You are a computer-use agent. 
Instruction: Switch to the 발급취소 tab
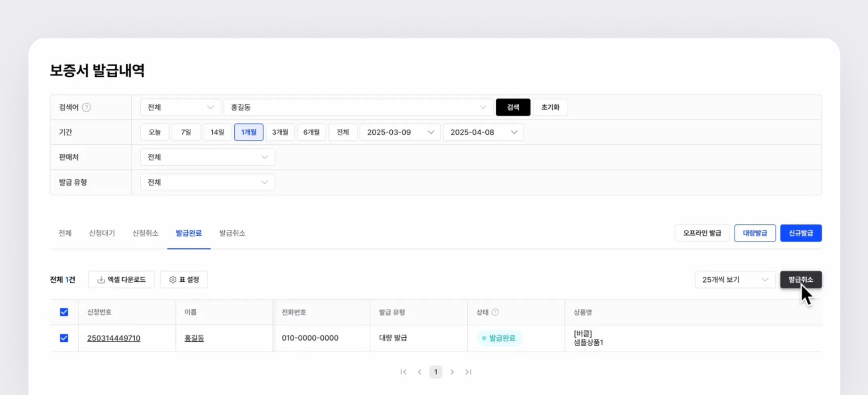coord(232,233)
